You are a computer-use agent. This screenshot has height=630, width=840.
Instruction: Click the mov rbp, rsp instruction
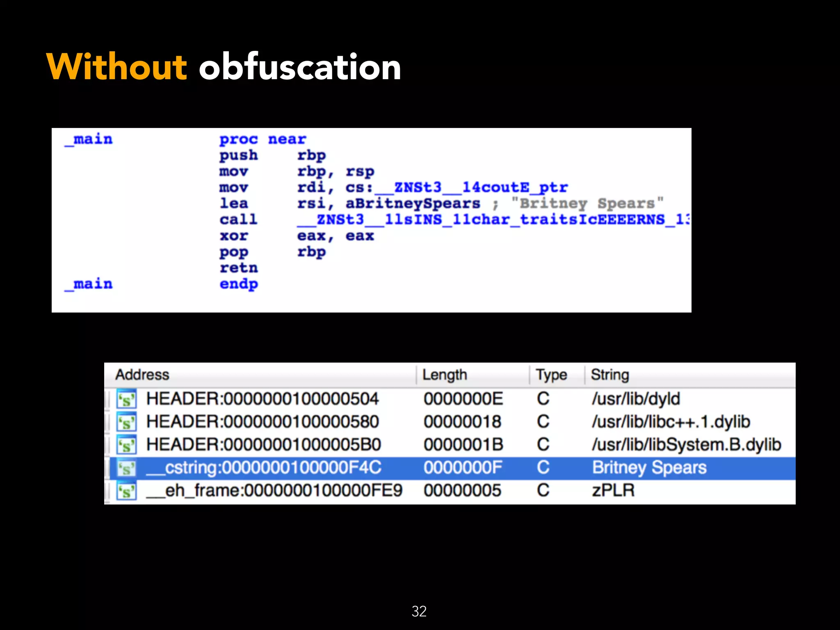(297, 172)
